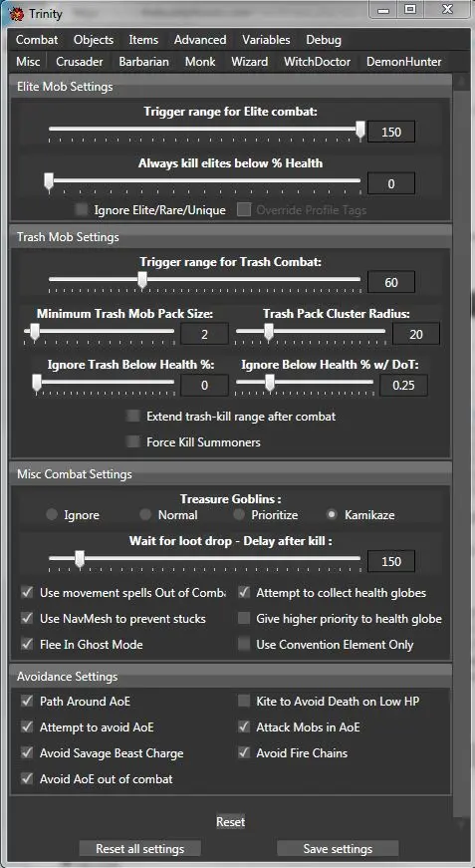Disable Avoid Fire Chains checkbox
Screen dimensions: 475x868
(244, 752)
